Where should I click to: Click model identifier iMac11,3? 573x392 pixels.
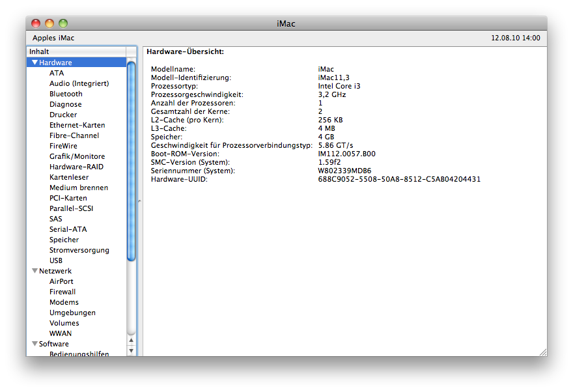click(x=333, y=77)
